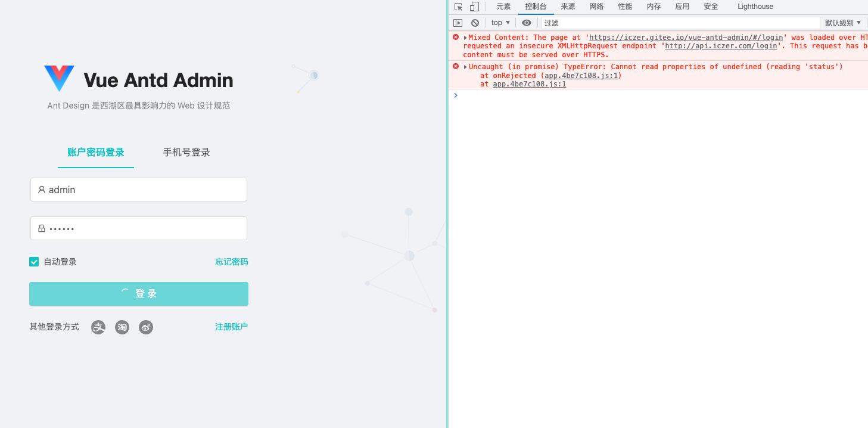
Task: Open the top frame context dropdown
Action: click(500, 22)
